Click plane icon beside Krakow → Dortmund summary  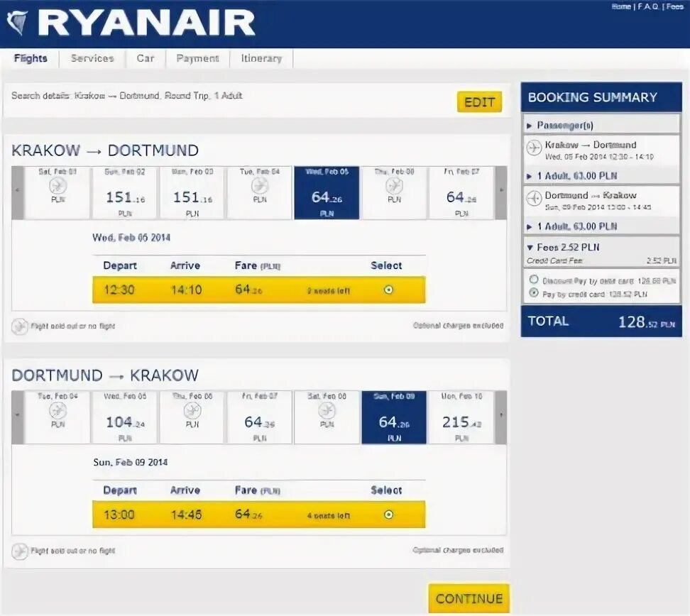534,148
